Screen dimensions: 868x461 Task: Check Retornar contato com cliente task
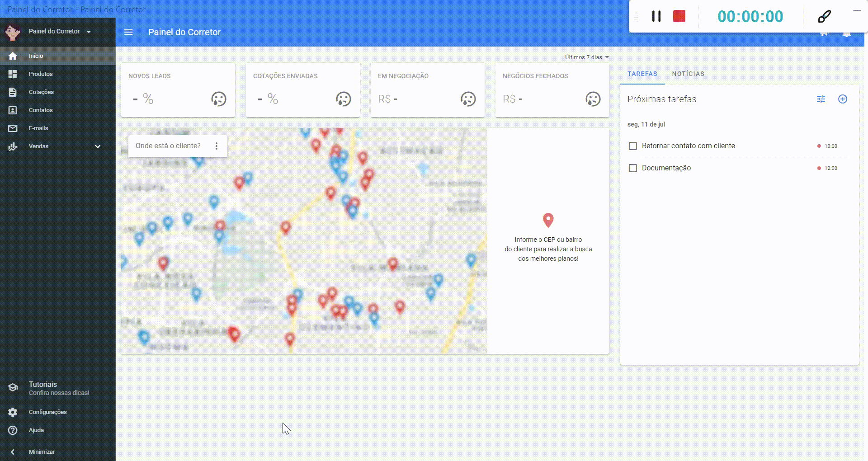coord(633,146)
